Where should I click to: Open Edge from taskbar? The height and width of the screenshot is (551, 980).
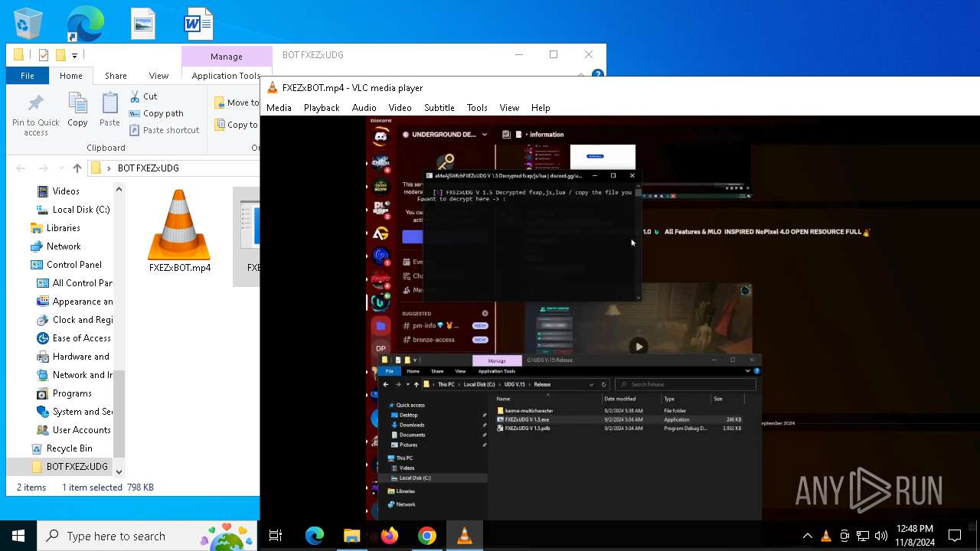[x=315, y=536]
